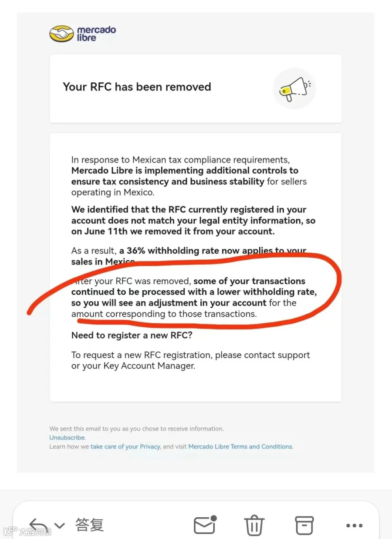Open the three-dot more options menu
The height and width of the screenshot is (539, 392).
(354, 526)
